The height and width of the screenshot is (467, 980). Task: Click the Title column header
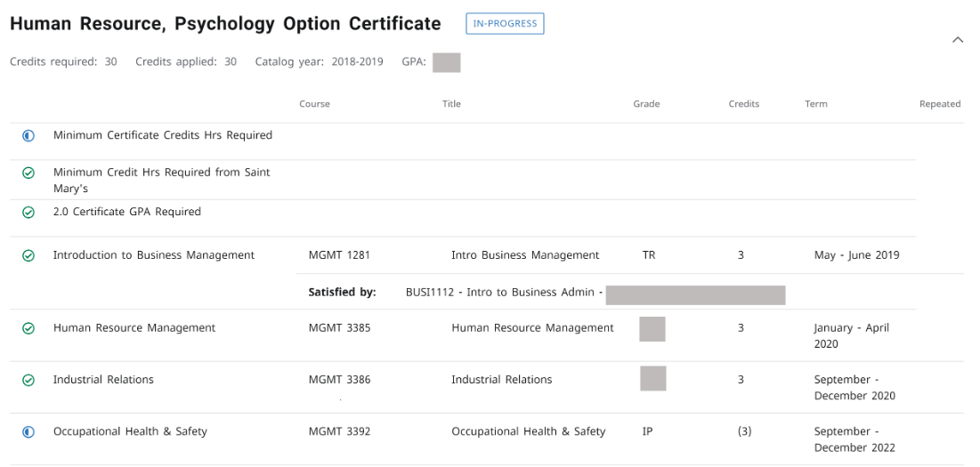click(451, 104)
